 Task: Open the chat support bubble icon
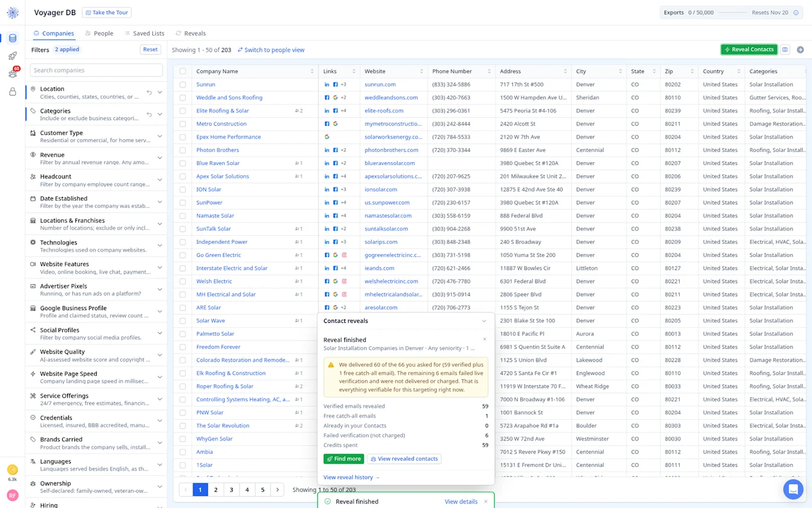[793, 489]
